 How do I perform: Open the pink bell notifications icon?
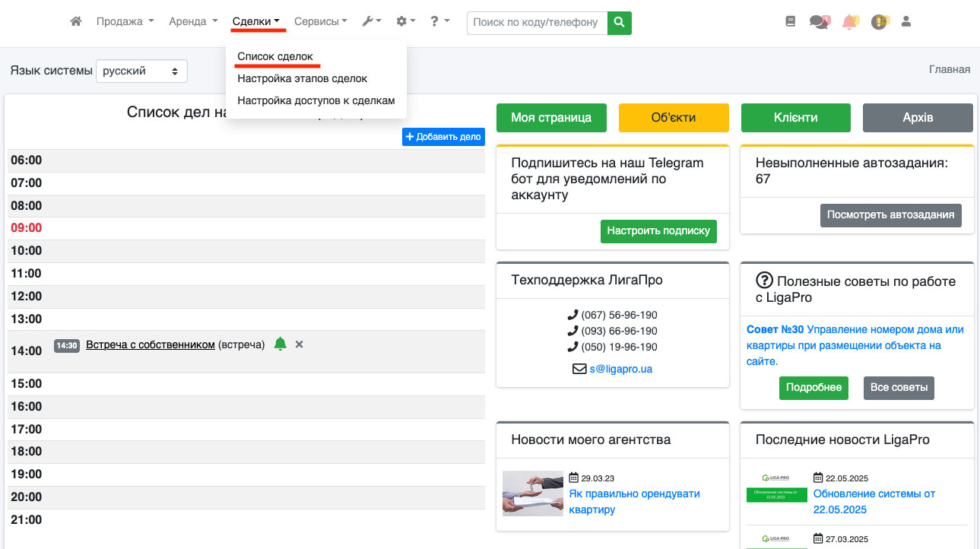(849, 22)
